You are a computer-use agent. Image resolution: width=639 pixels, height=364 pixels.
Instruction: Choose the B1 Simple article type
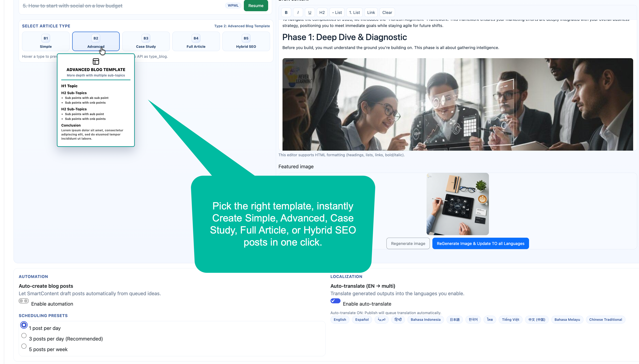(46, 42)
